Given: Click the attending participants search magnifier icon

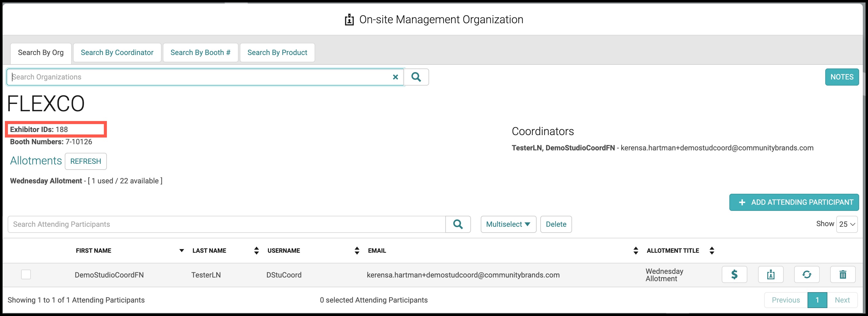Looking at the screenshot, I should (x=458, y=224).
